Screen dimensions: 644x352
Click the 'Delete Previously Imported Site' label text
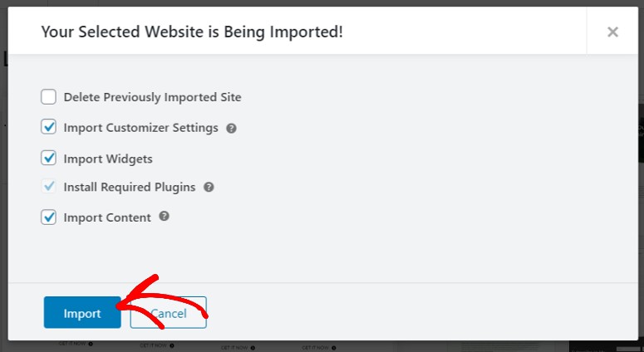pos(152,97)
